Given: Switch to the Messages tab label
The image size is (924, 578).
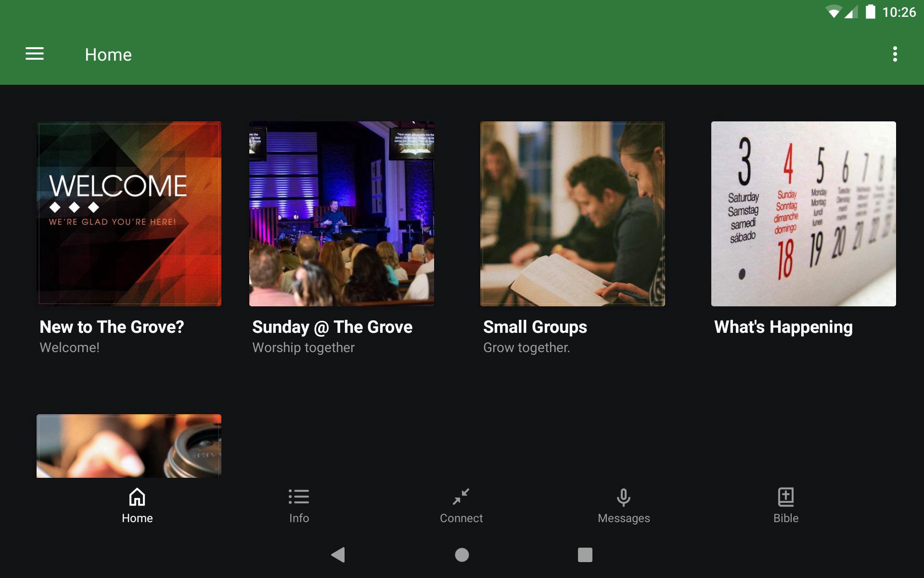Looking at the screenshot, I should point(623,518).
